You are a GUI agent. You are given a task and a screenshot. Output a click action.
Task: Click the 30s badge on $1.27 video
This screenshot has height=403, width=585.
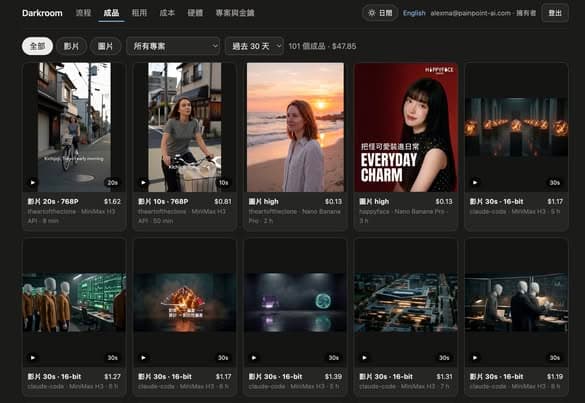[x=113, y=357]
